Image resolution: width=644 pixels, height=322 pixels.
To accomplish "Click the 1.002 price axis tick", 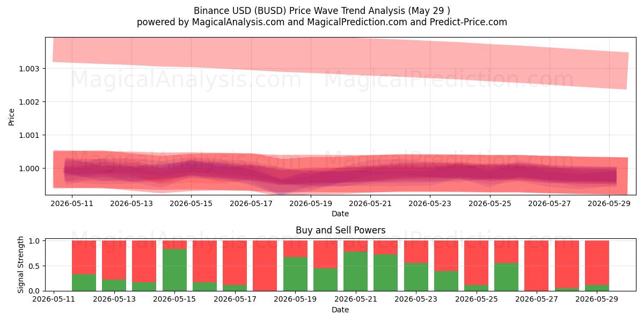I will (x=29, y=102).
